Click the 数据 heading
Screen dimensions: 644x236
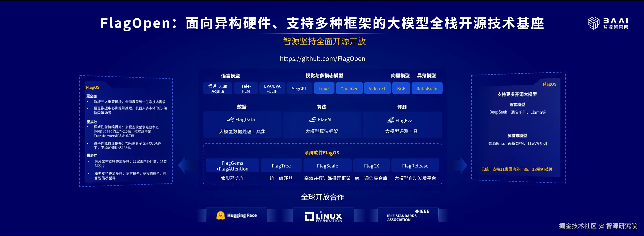click(242, 107)
